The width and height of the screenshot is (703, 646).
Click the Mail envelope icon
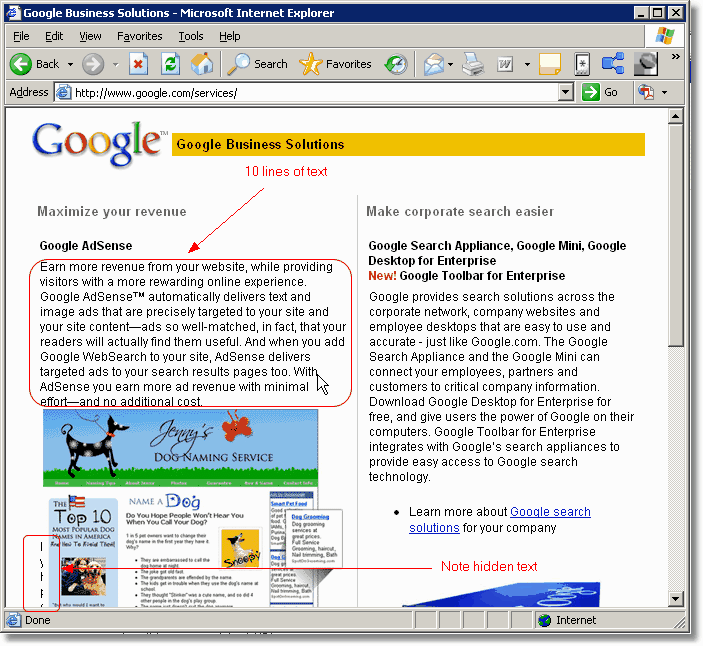(x=434, y=64)
